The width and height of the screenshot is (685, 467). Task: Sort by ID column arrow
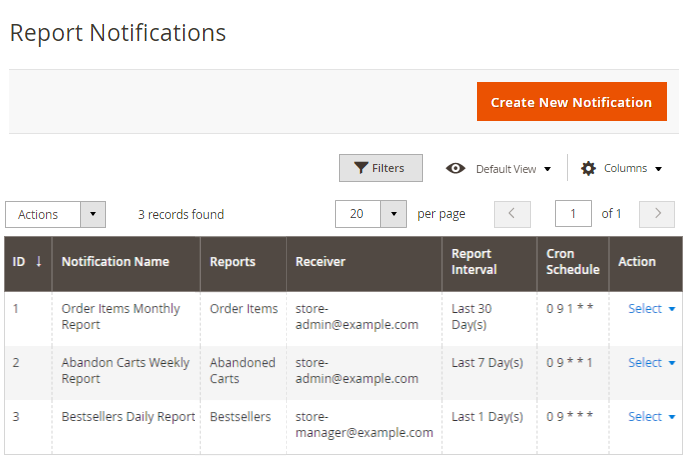pos(39,262)
